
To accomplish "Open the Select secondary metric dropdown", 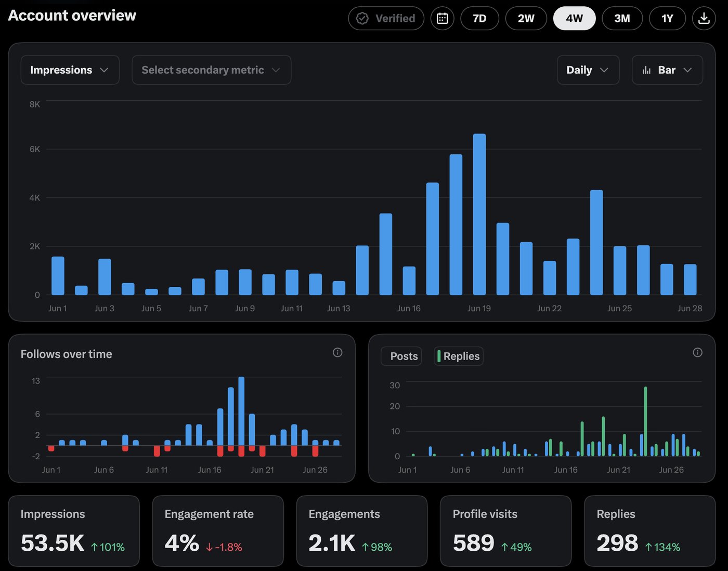I will pos(212,70).
